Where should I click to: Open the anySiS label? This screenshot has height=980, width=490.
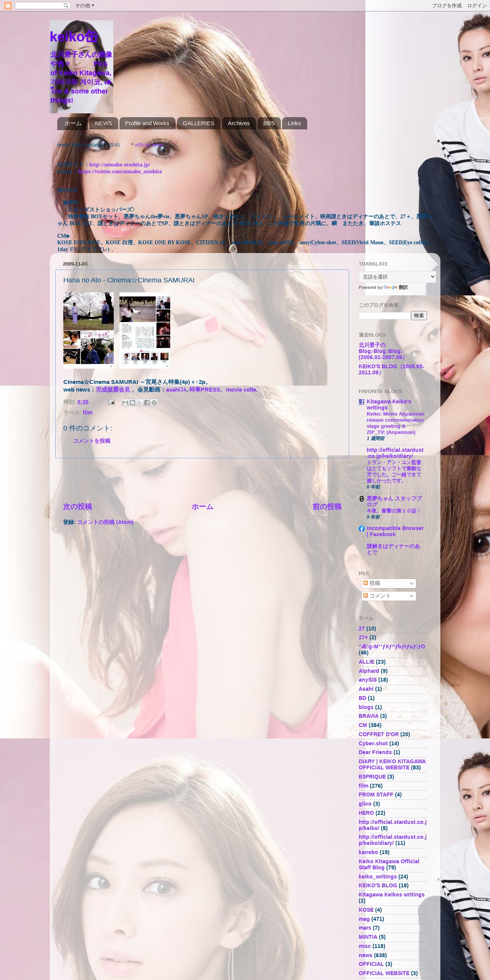[x=367, y=680]
